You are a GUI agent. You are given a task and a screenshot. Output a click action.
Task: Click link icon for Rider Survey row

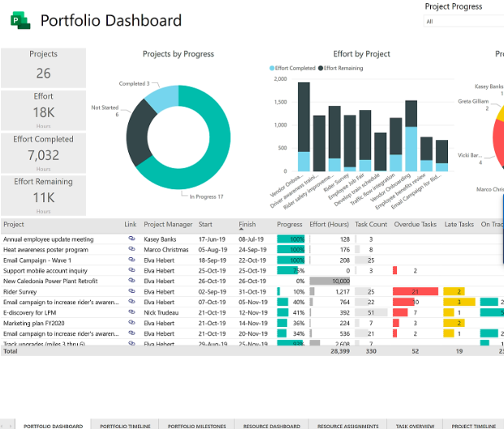(x=131, y=291)
